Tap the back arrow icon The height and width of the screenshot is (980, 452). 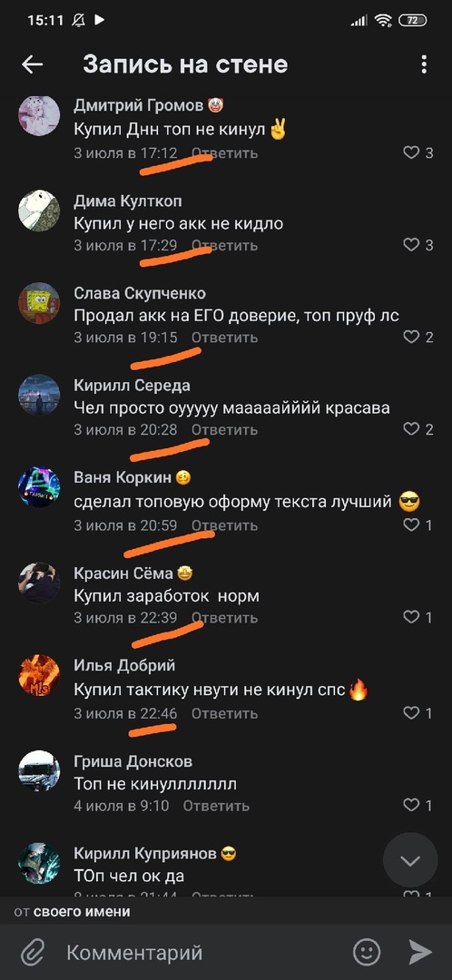[x=32, y=64]
